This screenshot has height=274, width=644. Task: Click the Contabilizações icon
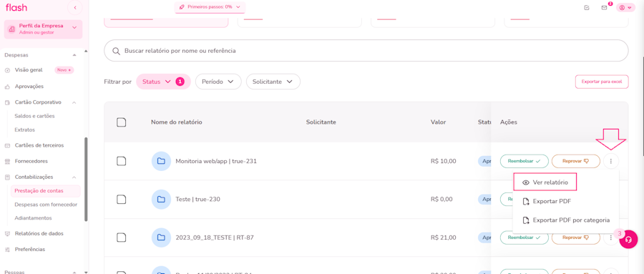coord(7,177)
